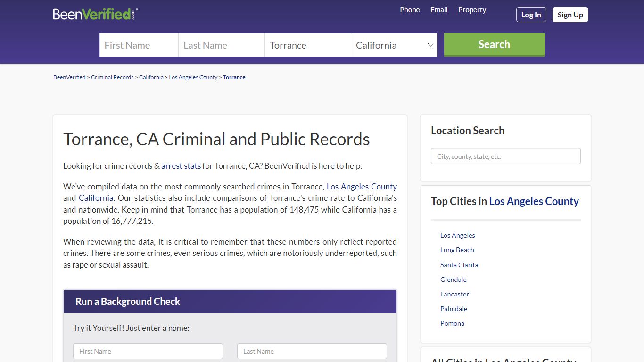The width and height of the screenshot is (644, 362).
Task: Click the Torrance breadcrumb
Action: 234,77
